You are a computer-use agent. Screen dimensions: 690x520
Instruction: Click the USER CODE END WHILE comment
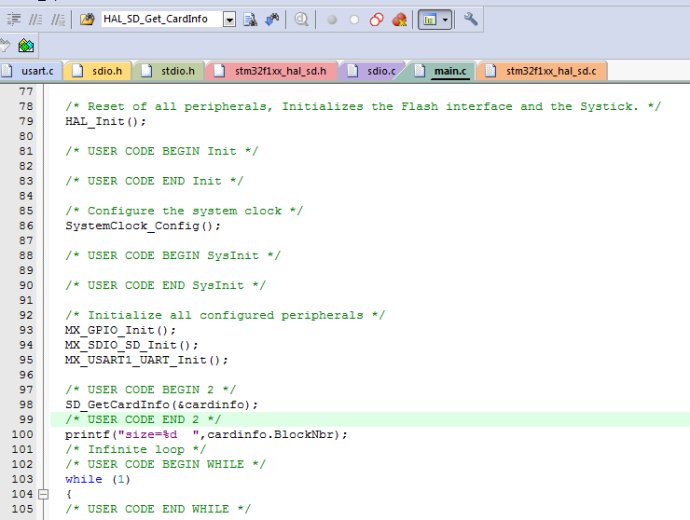(x=158, y=509)
